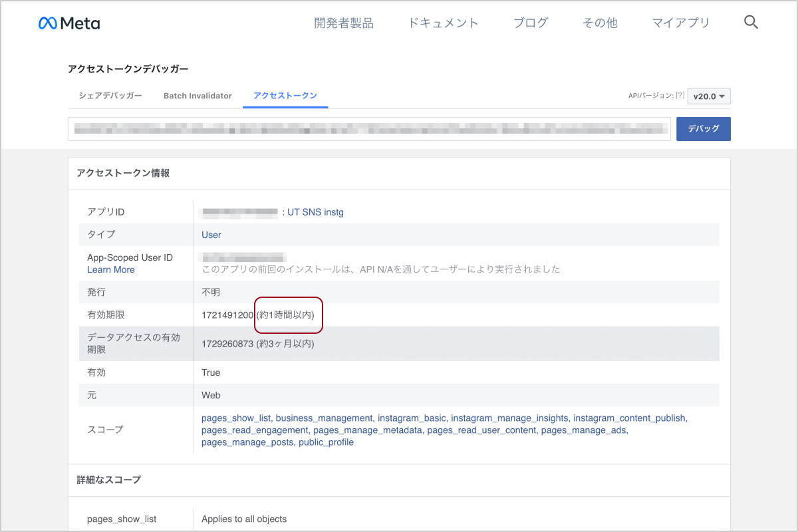Switch to the Batch Invalidator tab
Viewport: 798px width, 532px height.
pyautogui.click(x=198, y=96)
